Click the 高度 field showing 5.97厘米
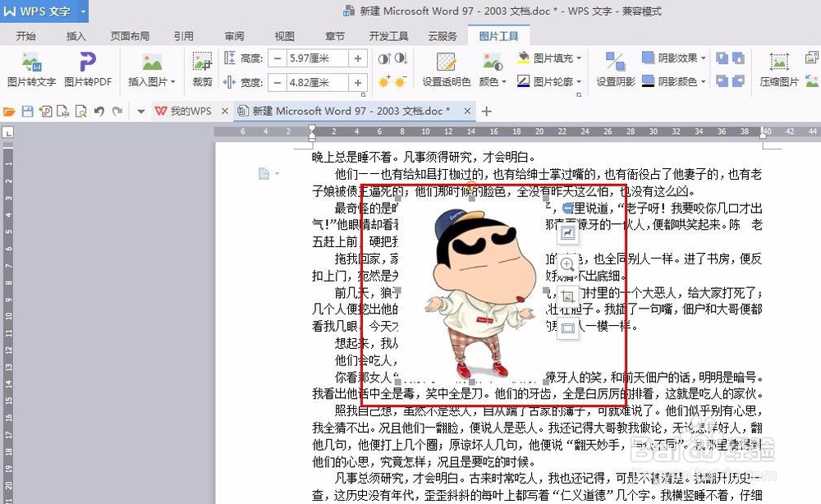 (317, 58)
